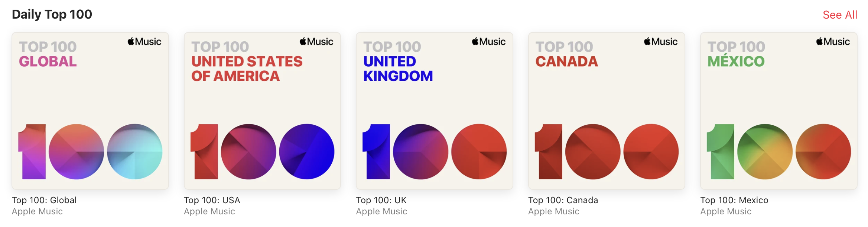Click the "Top 100: UK" title link
This screenshot has height=227, width=868.
tap(381, 200)
